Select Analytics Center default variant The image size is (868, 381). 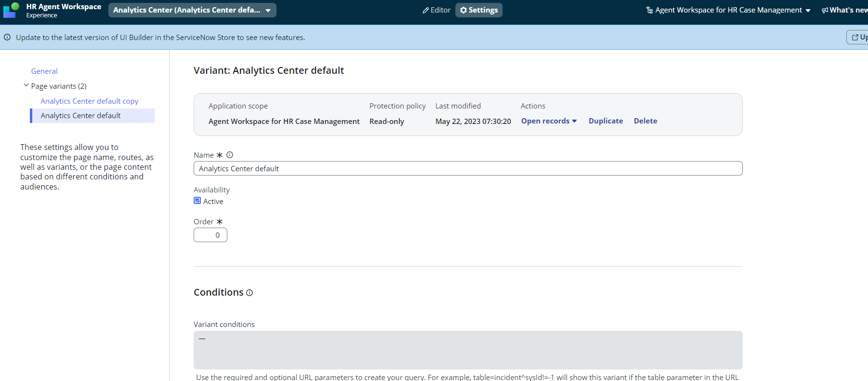click(x=92, y=116)
